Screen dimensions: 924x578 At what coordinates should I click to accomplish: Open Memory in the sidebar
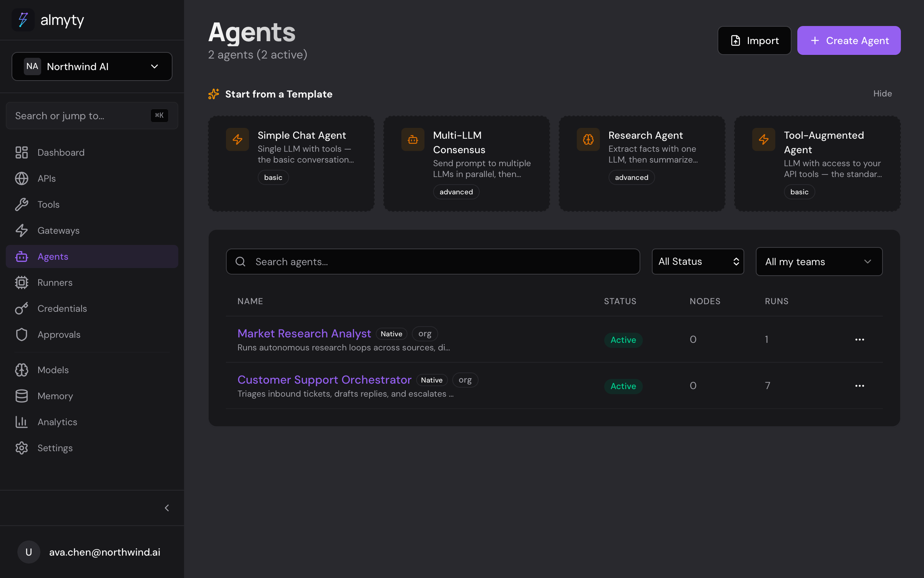tap(92, 396)
